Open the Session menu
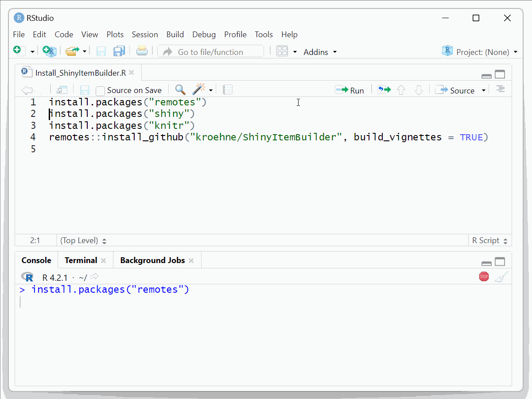This screenshot has height=399, width=532. [x=145, y=35]
